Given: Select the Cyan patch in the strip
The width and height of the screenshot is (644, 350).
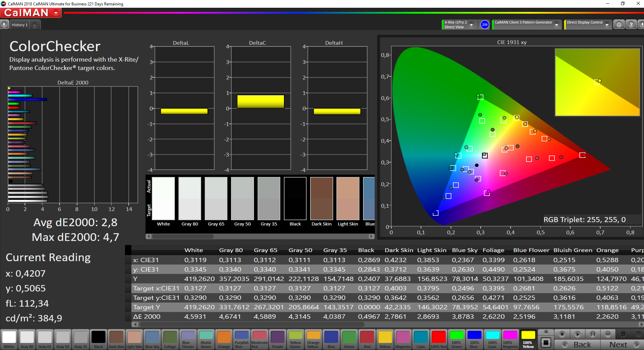Looking at the screenshot, I should [x=421, y=339].
